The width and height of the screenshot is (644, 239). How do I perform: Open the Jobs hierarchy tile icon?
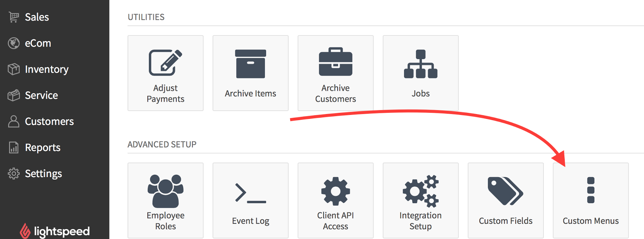(421, 64)
